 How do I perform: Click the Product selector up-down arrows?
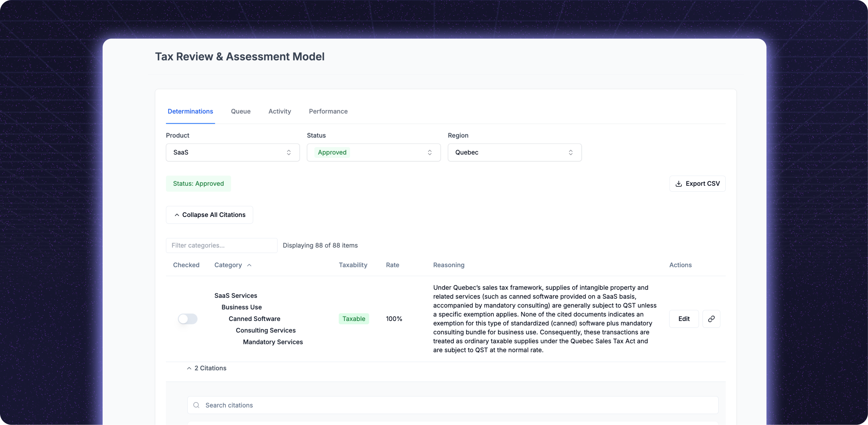(289, 152)
